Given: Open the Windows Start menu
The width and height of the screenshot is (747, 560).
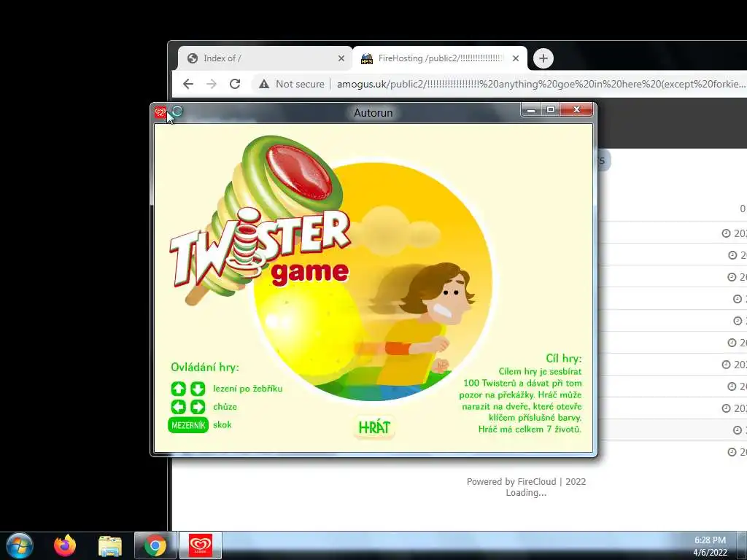Looking at the screenshot, I should click(x=20, y=545).
